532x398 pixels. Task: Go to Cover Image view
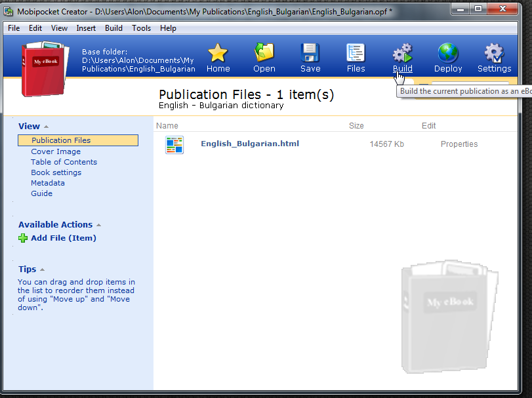click(x=56, y=151)
